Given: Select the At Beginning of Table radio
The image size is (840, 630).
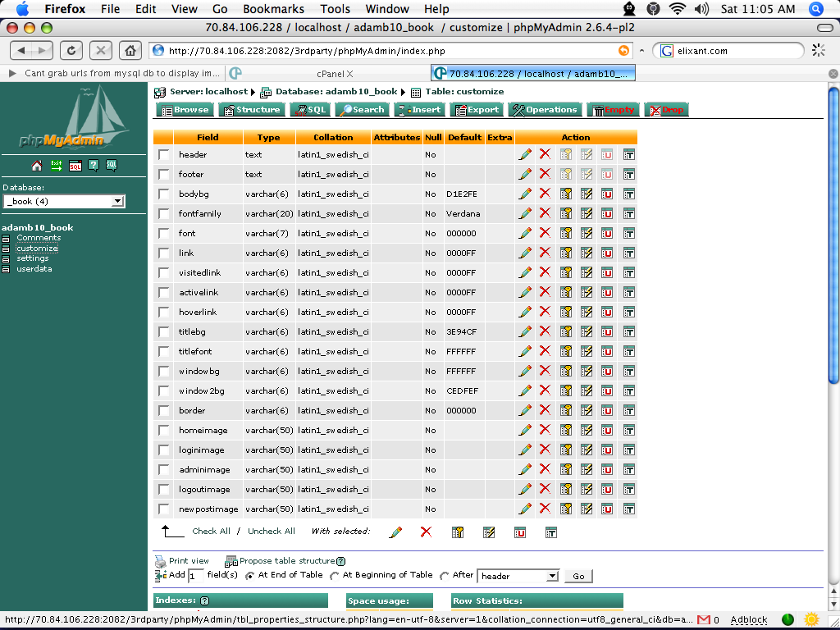Looking at the screenshot, I should tap(335, 575).
